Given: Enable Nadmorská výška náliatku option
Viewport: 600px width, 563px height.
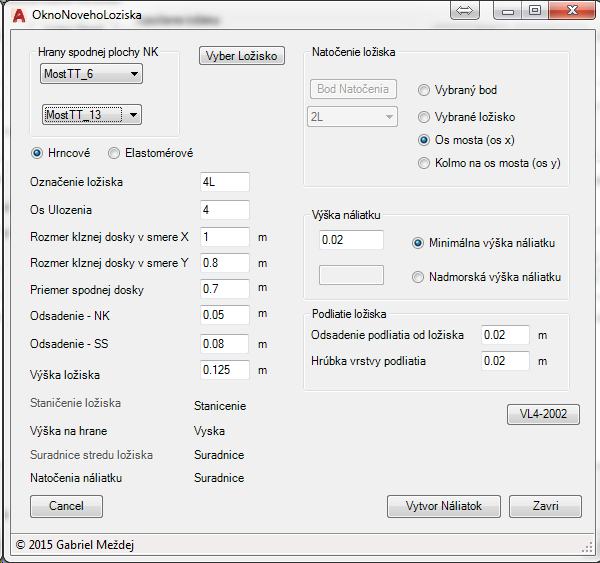Looking at the screenshot, I should pos(418,277).
